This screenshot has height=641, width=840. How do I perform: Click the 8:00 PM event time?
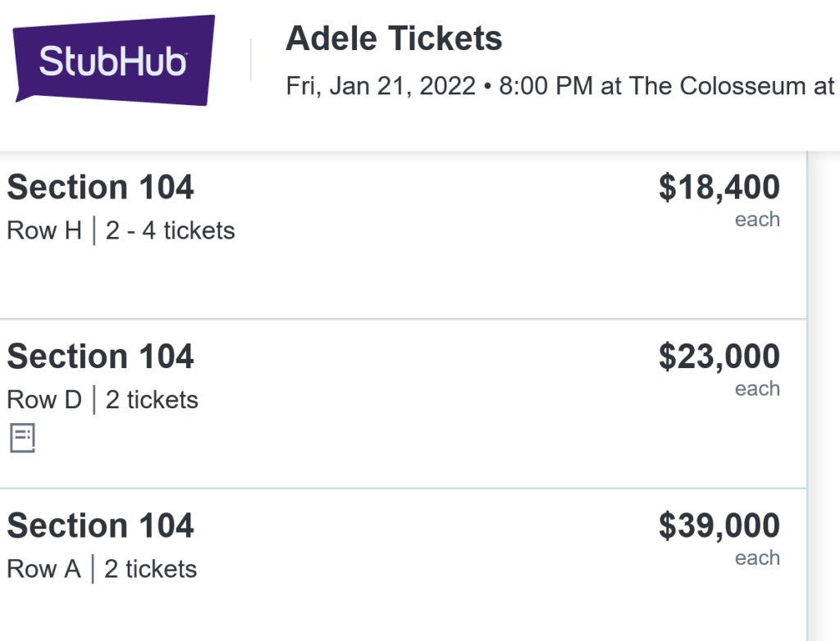546,86
